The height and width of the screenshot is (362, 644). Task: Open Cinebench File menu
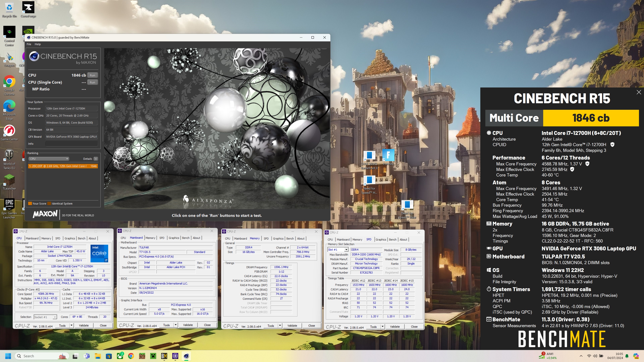click(29, 44)
